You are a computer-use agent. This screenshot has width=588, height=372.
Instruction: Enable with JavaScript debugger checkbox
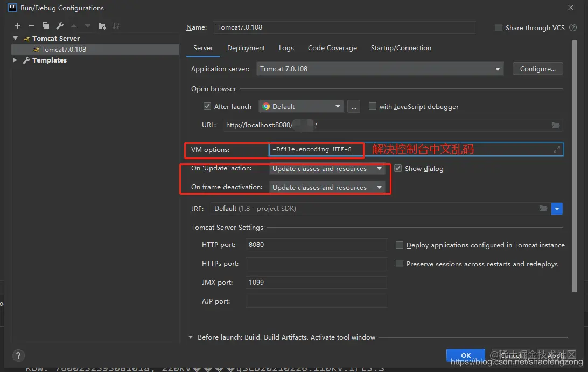point(373,106)
